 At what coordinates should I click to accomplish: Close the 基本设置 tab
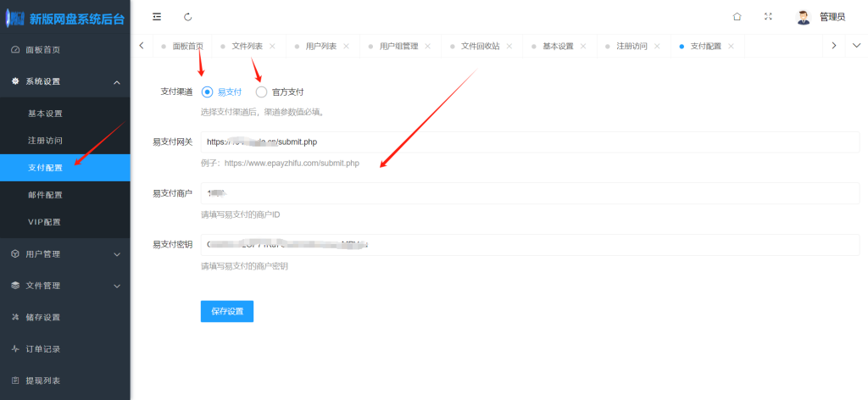pyautogui.click(x=583, y=47)
